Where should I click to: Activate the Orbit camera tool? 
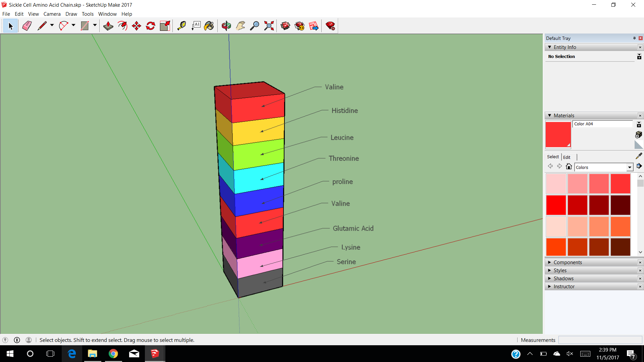pyautogui.click(x=226, y=26)
